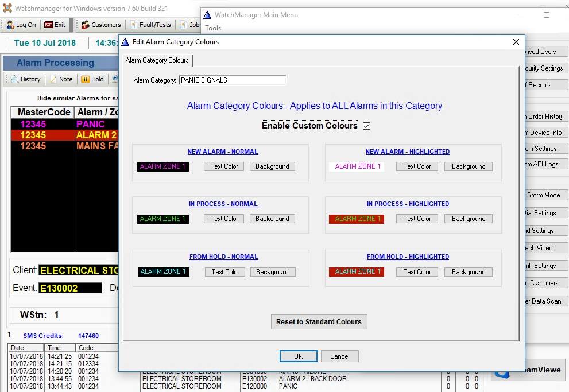Click In Process - Highlighted colour preview swatch
This screenshot has width=569, height=392.
pyautogui.click(x=357, y=219)
